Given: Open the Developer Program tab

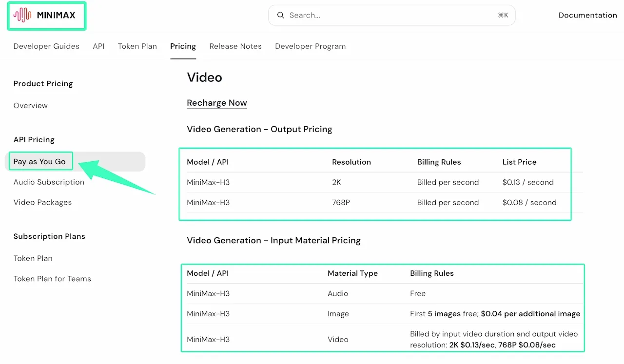Looking at the screenshot, I should tap(310, 46).
